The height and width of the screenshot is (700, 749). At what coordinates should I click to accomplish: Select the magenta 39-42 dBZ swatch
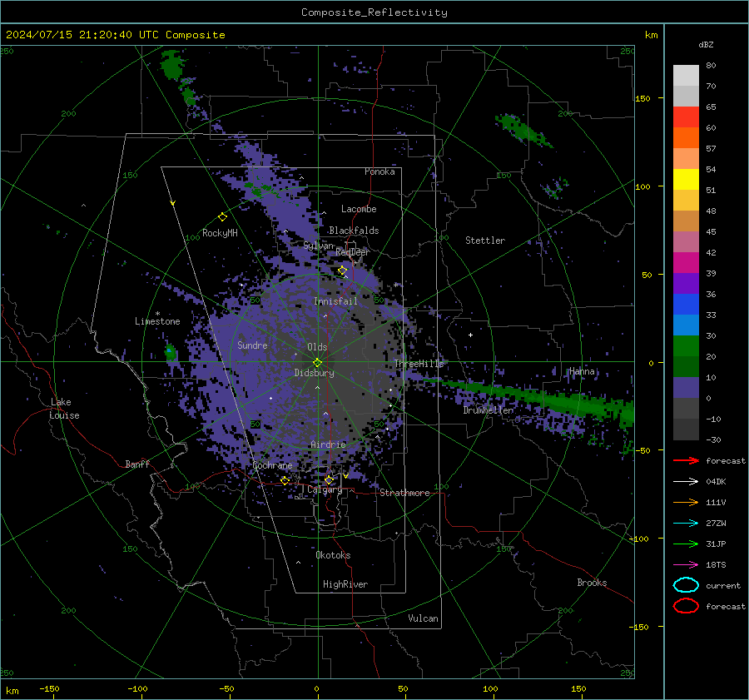(x=686, y=263)
